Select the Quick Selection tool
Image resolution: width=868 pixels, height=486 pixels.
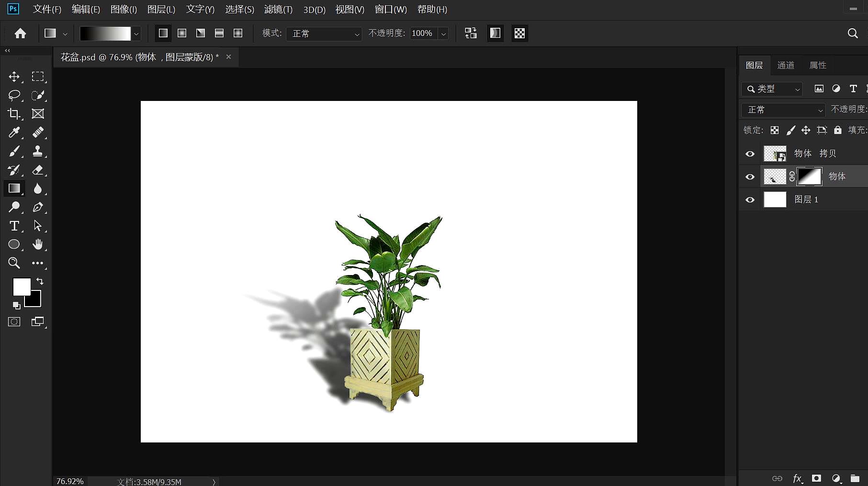(38, 95)
